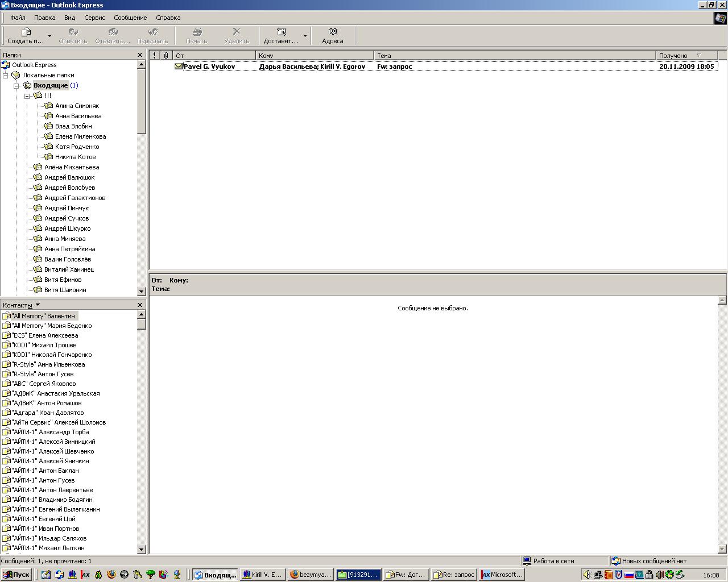Collapse the Входящие folder tree node

click(x=16, y=86)
